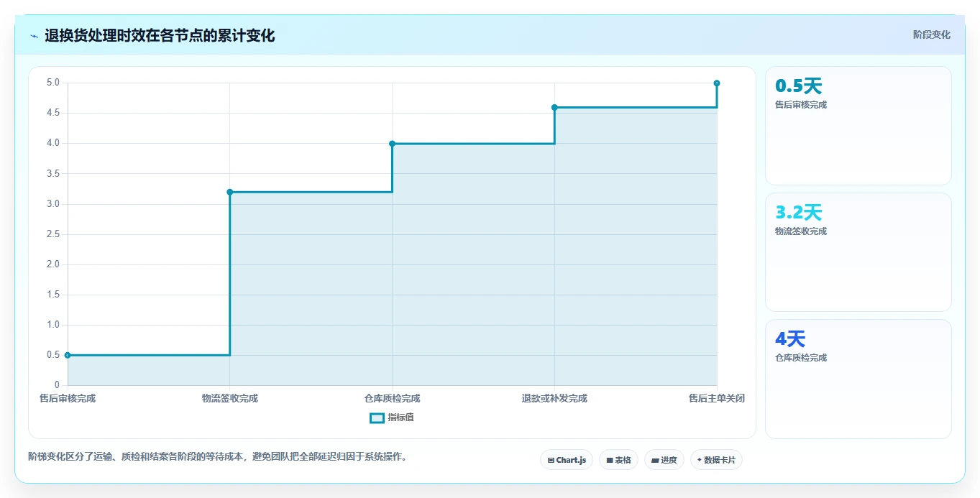Click the 0.5天 value card
The width and height of the screenshot is (980, 498).
pyautogui.click(x=858, y=126)
